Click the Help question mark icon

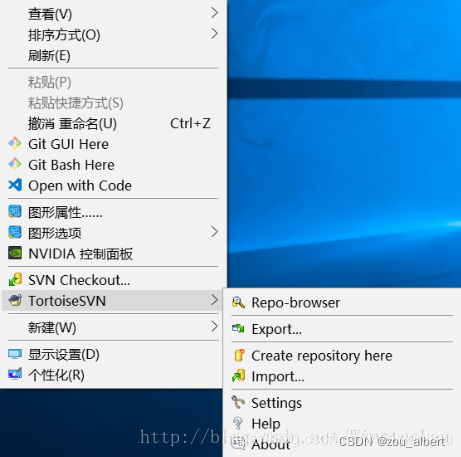(238, 423)
